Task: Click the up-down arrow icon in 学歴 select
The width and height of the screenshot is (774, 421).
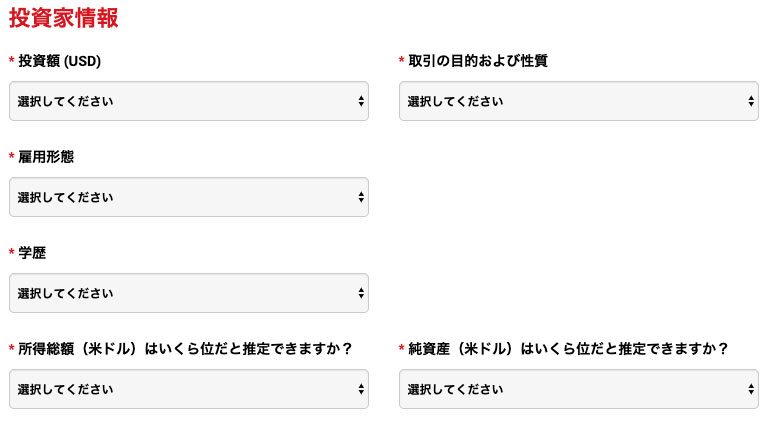Action: [x=361, y=293]
